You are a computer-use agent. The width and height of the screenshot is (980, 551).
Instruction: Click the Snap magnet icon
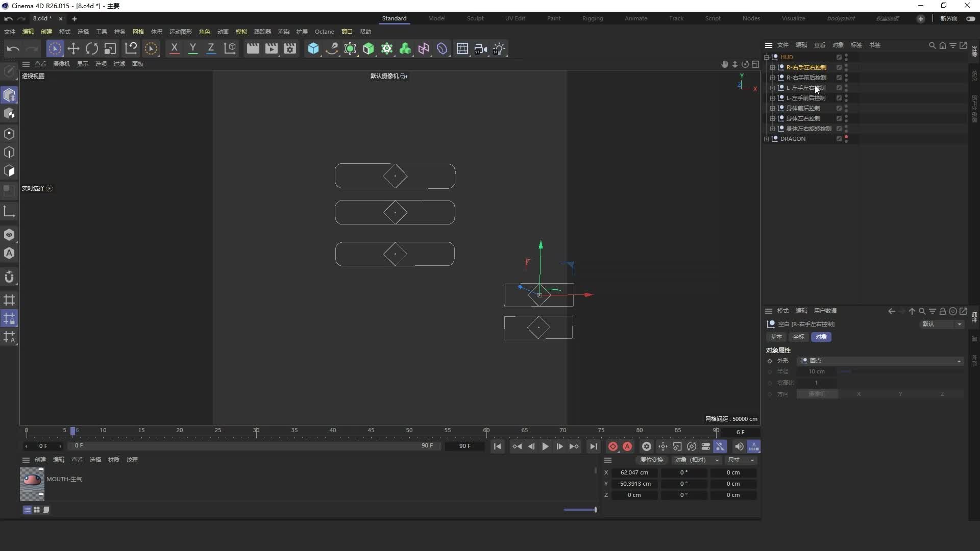coord(9,277)
